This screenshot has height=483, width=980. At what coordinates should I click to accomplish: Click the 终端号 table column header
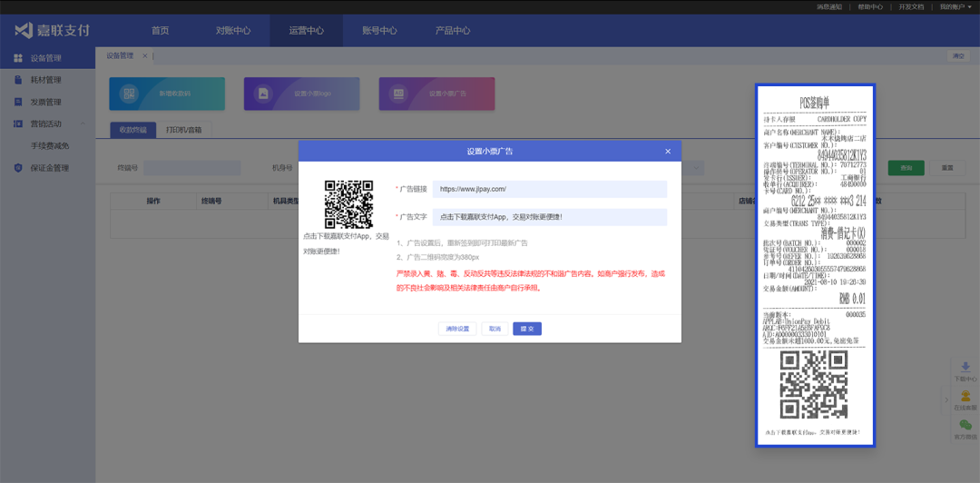[x=211, y=202]
